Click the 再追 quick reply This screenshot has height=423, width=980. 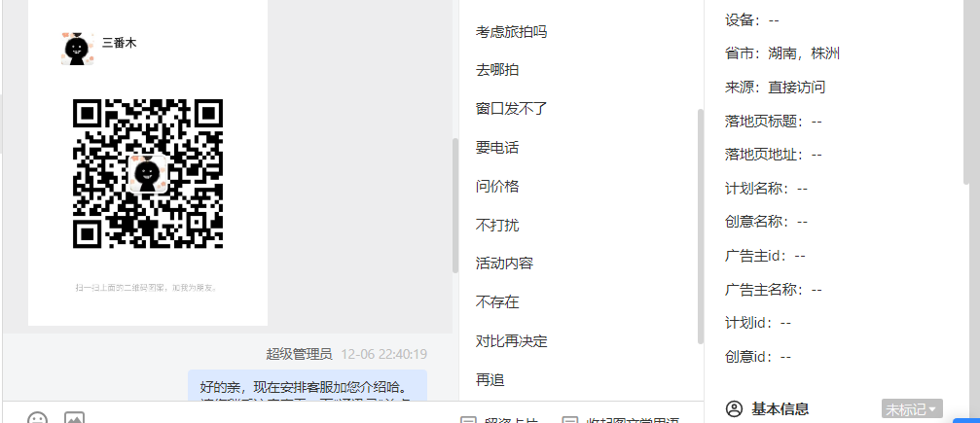(x=490, y=379)
